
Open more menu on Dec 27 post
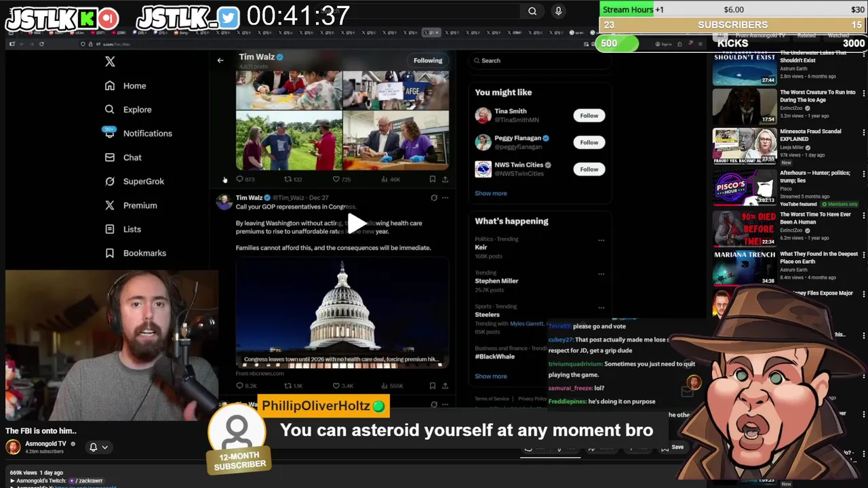point(445,198)
